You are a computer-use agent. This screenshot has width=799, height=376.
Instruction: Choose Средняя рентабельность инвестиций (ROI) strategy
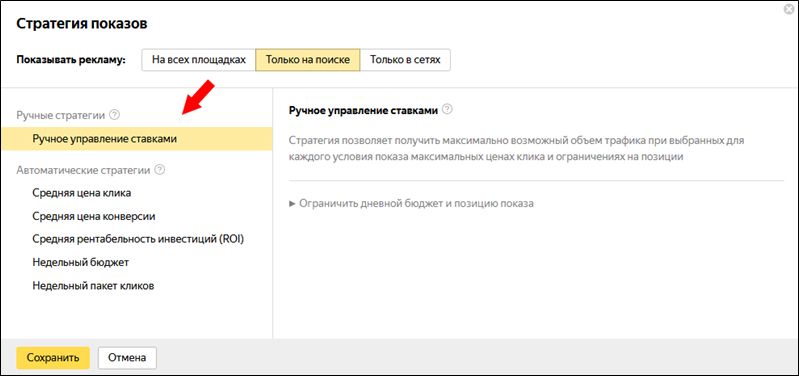[138, 239]
